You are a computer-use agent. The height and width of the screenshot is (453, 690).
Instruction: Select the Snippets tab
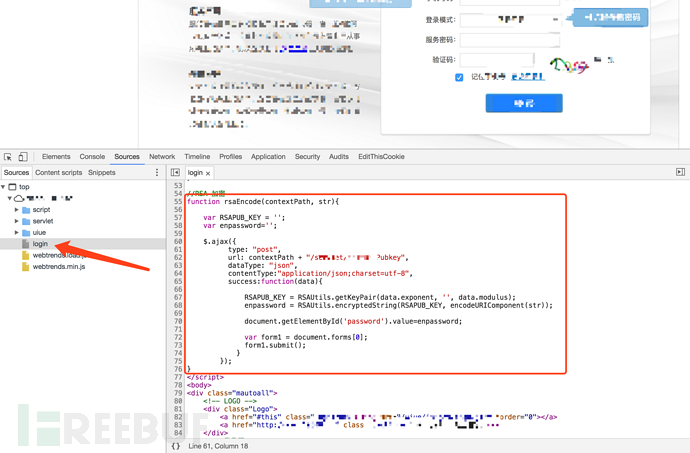point(102,173)
